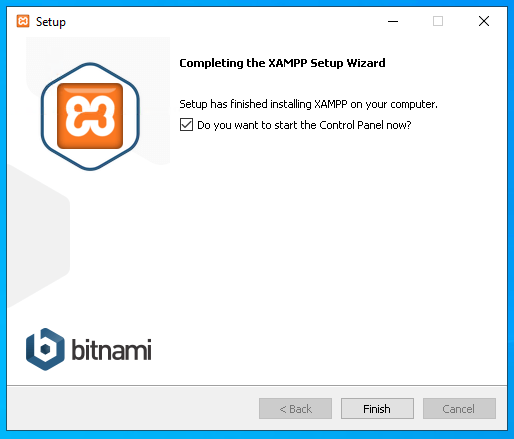Image resolution: width=514 pixels, height=439 pixels.
Task: Click the grey hexagon background graphic
Action: click(37, 233)
